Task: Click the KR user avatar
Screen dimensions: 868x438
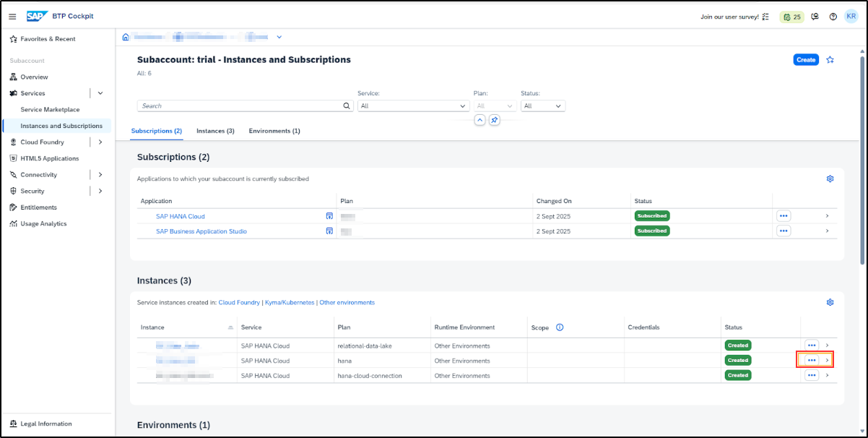Action: [851, 17]
